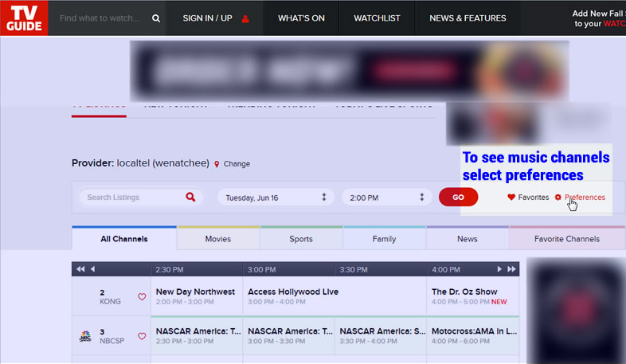
Task: Open the Favorites link
Action: pyautogui.click(x=534, y=198)
